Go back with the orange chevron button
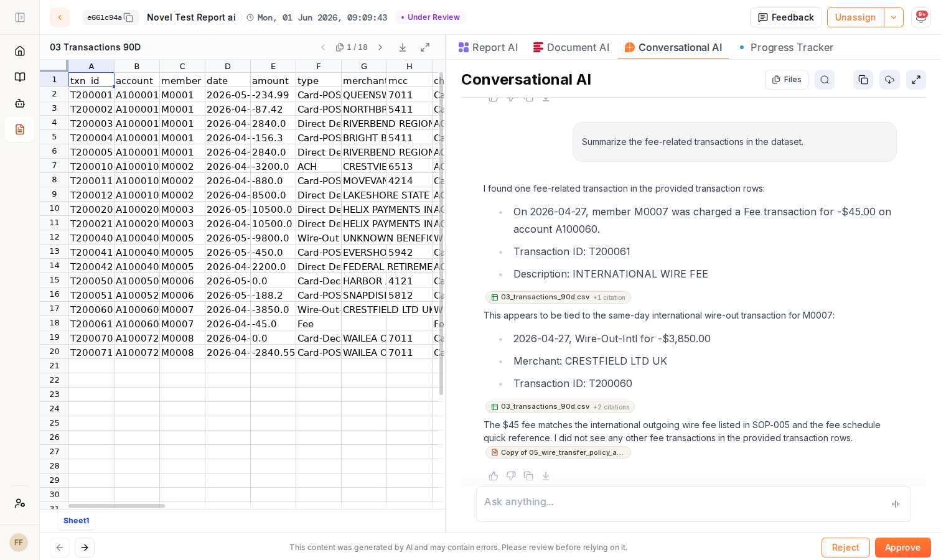 tap(60, 17)
